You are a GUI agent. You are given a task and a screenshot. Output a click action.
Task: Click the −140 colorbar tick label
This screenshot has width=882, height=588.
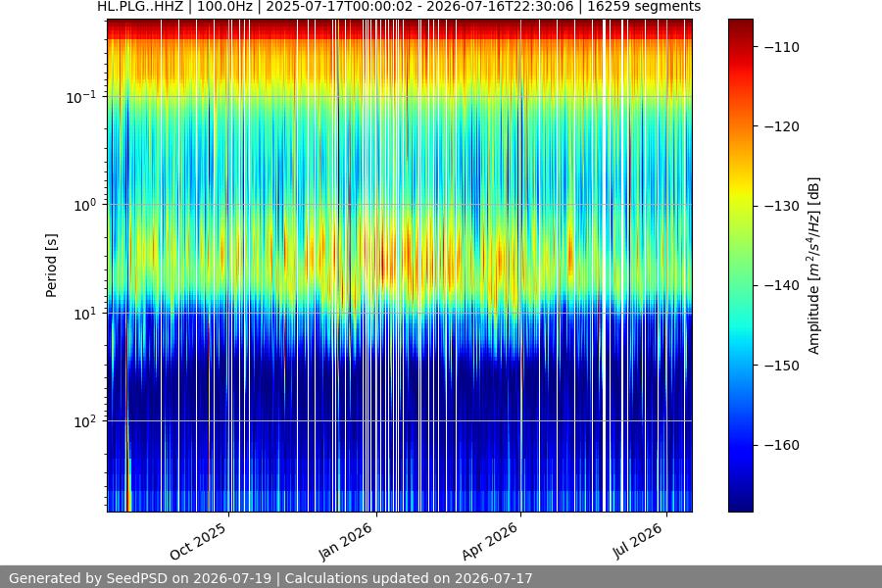click(782, 285)
